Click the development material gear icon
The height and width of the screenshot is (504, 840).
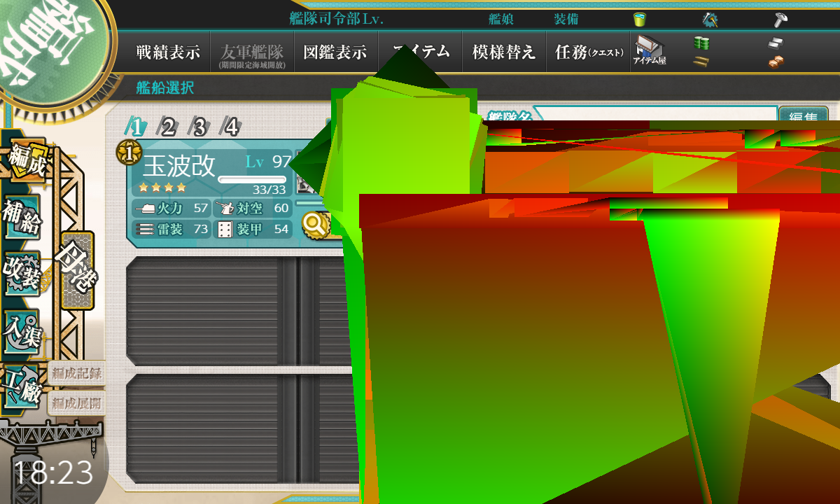[710, 19]
